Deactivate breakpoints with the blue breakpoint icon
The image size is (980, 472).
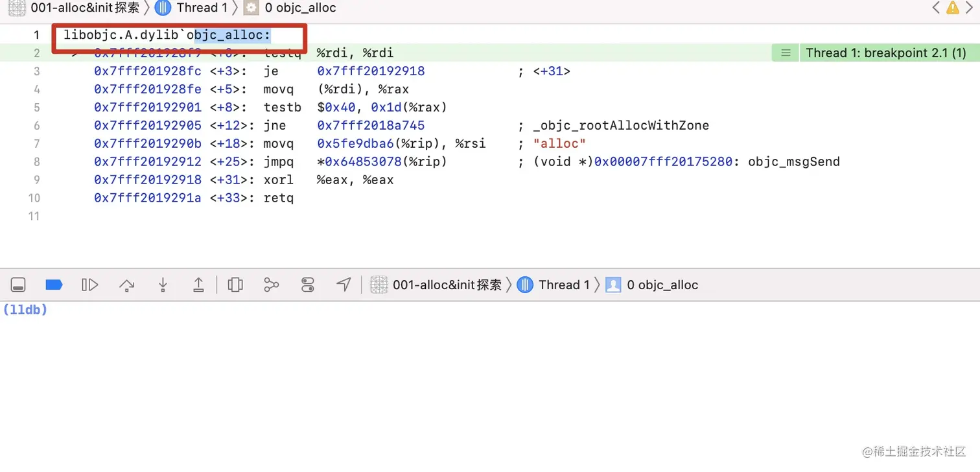(x=54, y=285)
